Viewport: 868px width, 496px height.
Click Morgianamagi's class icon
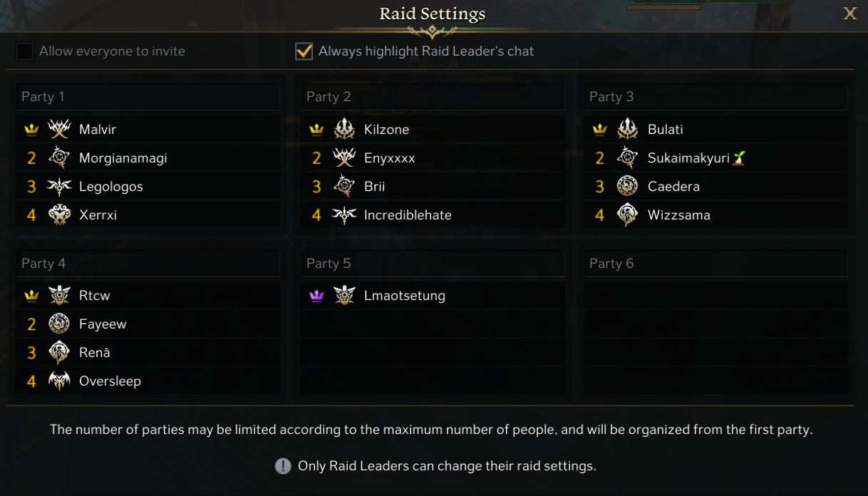(60, 157)
